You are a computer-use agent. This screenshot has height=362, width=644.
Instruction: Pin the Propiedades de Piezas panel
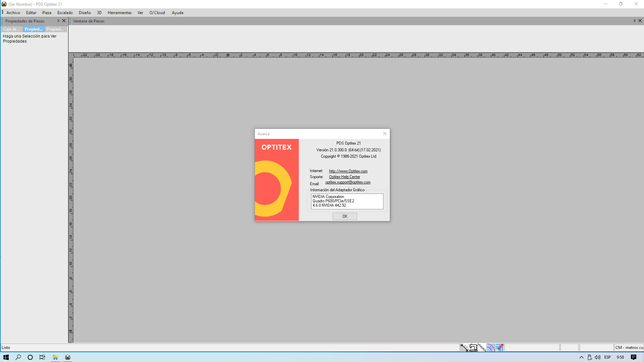(58, 21)
